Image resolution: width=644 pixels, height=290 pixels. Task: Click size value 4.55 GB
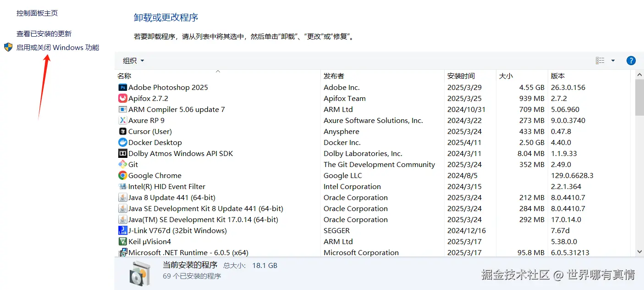pos(532,88)
